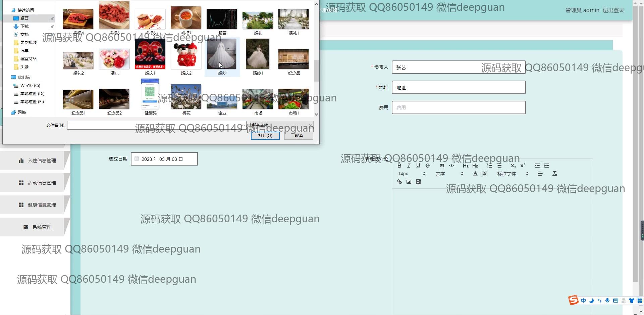The width and height of the screenshot is (644, 315).
Task: Toggle italic formatting in the editor
Action: click(409, 166)
